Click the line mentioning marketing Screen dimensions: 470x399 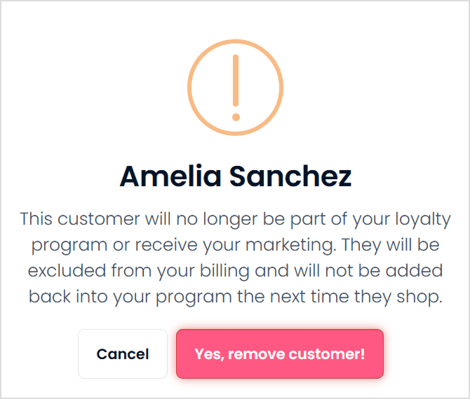coord(235,246)
